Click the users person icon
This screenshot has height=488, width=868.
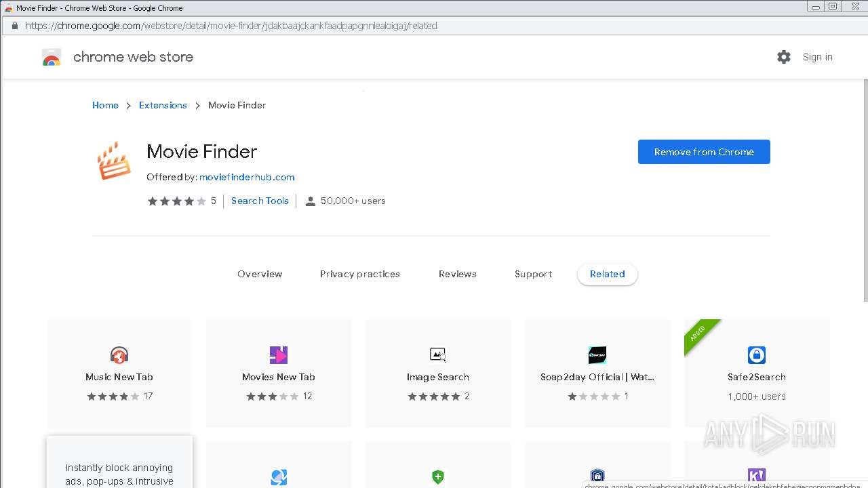(311, 201)
